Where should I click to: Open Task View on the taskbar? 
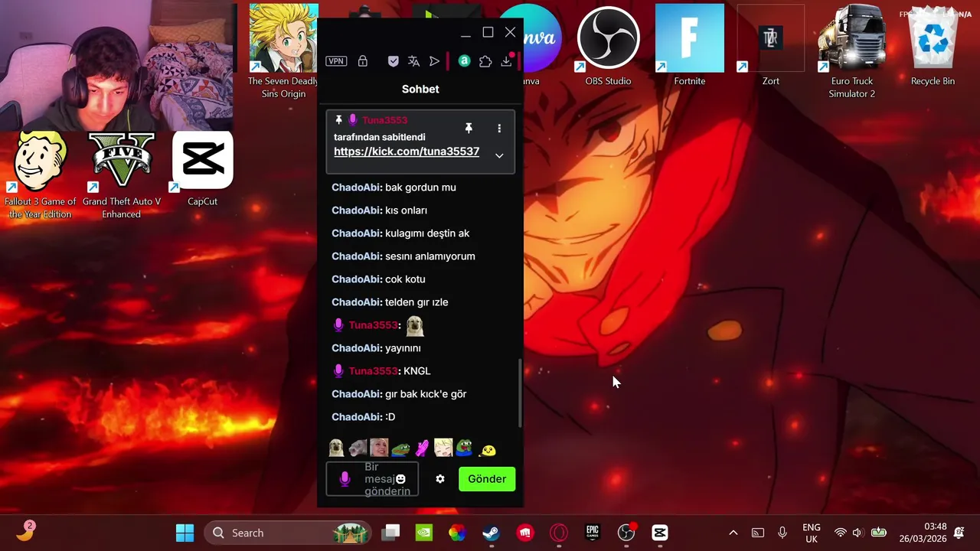point(390,533)
